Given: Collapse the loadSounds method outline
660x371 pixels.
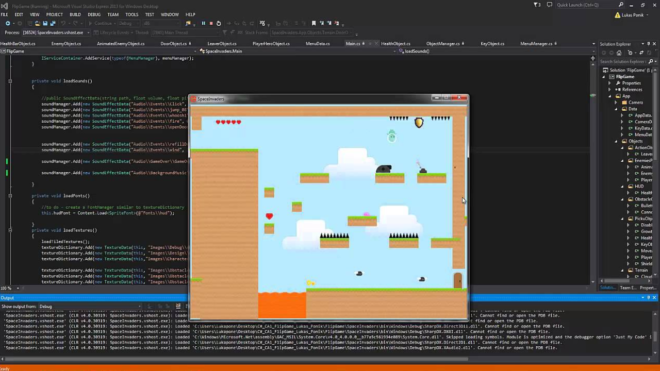Looking at the screenshot, I should 10,81.
